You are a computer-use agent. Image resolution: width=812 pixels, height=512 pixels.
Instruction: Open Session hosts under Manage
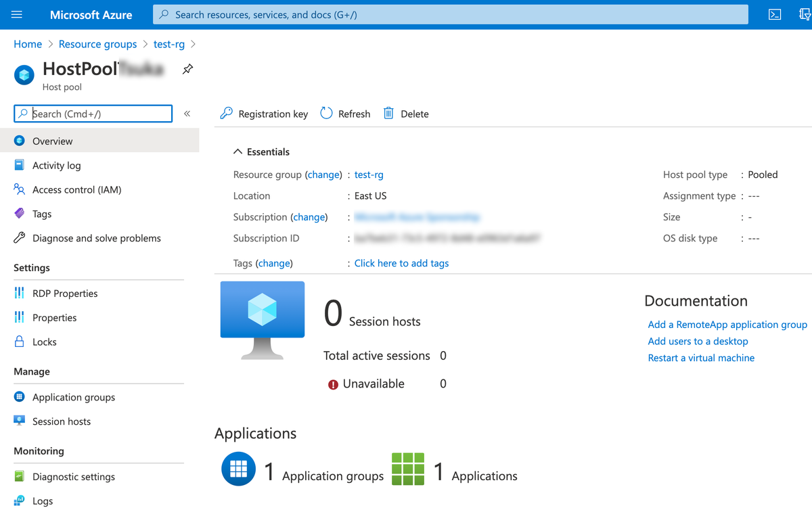click(x=62, y=421)
